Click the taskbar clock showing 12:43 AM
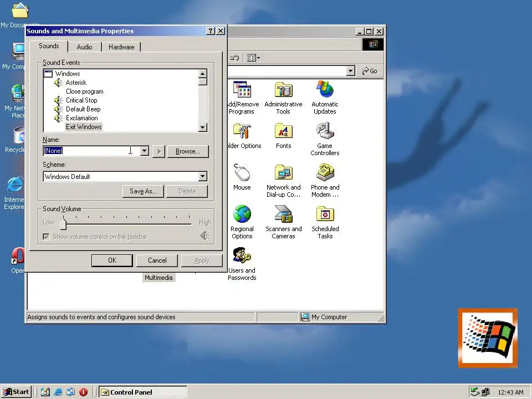The height and width of the screenshot is (399, 532). click(510, 392)
